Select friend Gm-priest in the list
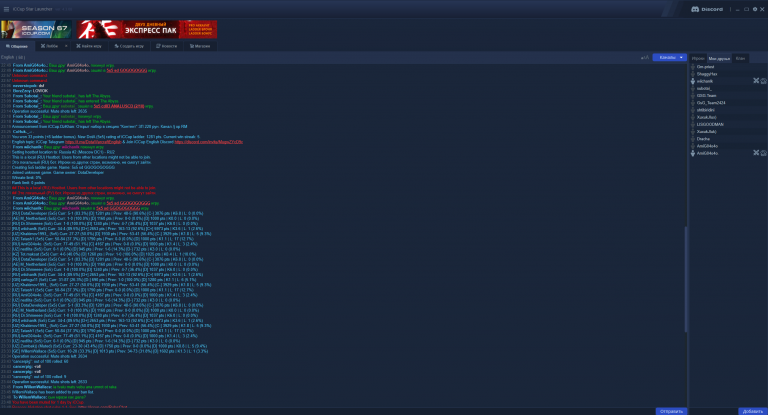 705,67
